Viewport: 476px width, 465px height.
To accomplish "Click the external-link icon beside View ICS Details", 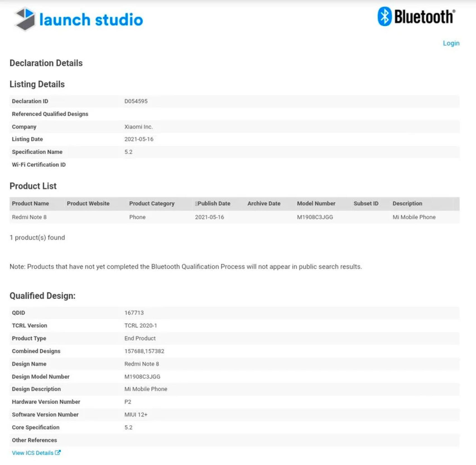I will click(x=58, y=453).
